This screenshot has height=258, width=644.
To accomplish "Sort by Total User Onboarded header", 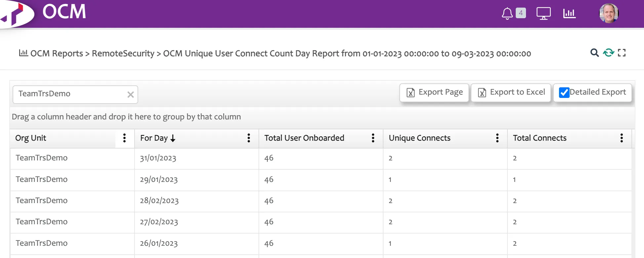I will (304, 138).
